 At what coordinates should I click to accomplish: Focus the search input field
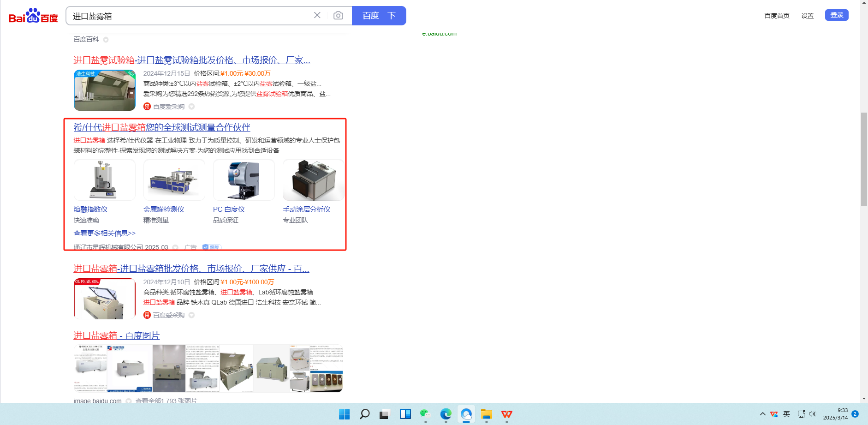pos(190,16)
